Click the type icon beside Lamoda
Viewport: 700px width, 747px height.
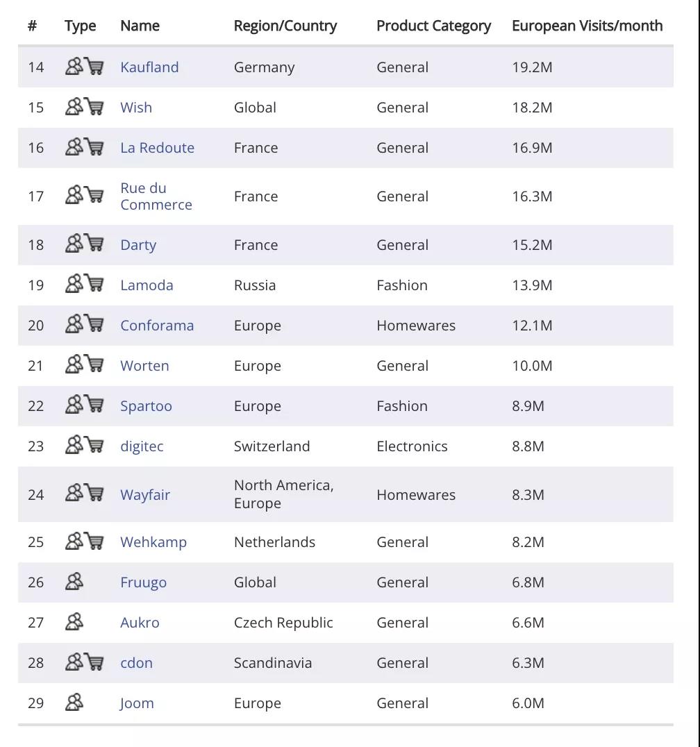[84, 284]
